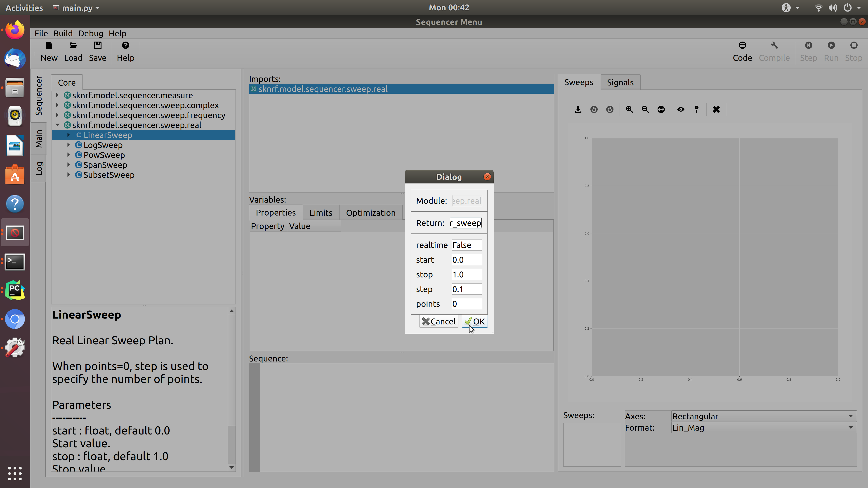Expand the SubsetSweep class node
This screenshot has height=488, width=868.
click(69, 175)
